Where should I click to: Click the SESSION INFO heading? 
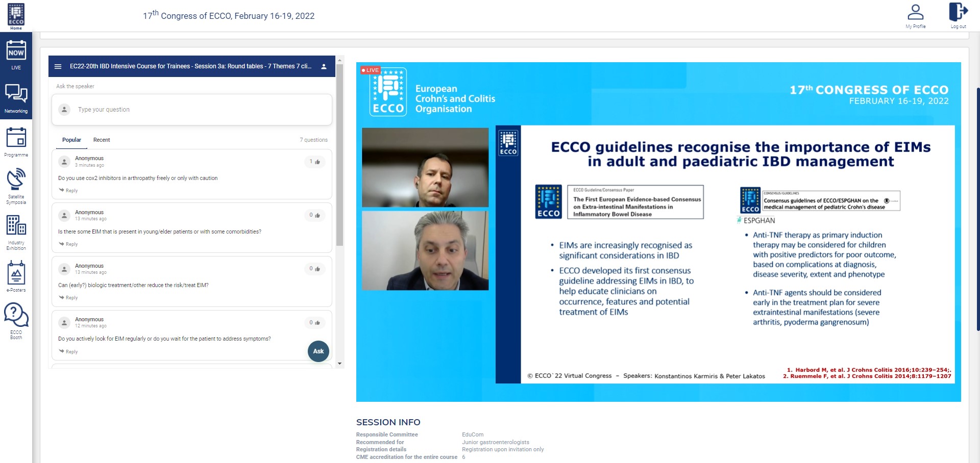[388, 422]
